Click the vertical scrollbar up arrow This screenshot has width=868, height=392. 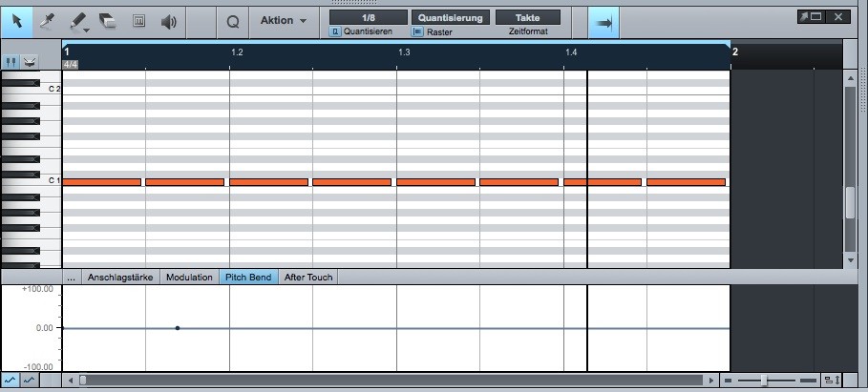tap(851, 78)
